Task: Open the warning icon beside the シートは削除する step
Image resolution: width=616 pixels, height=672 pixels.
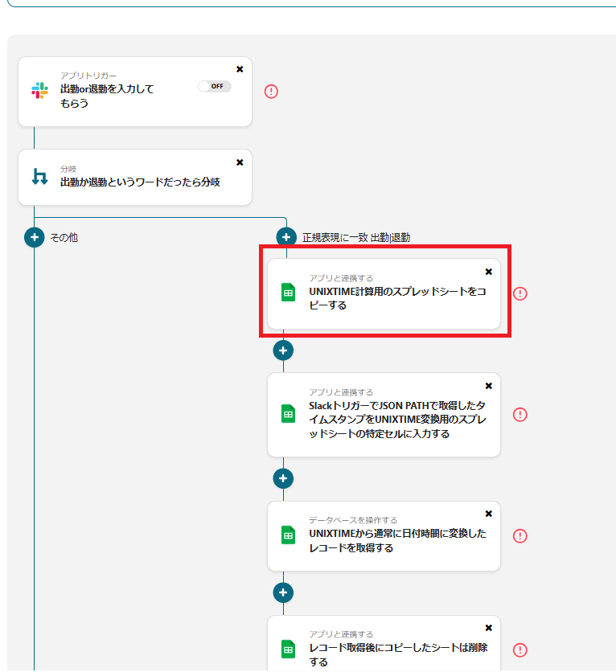Action: click(x=520, y=650)
